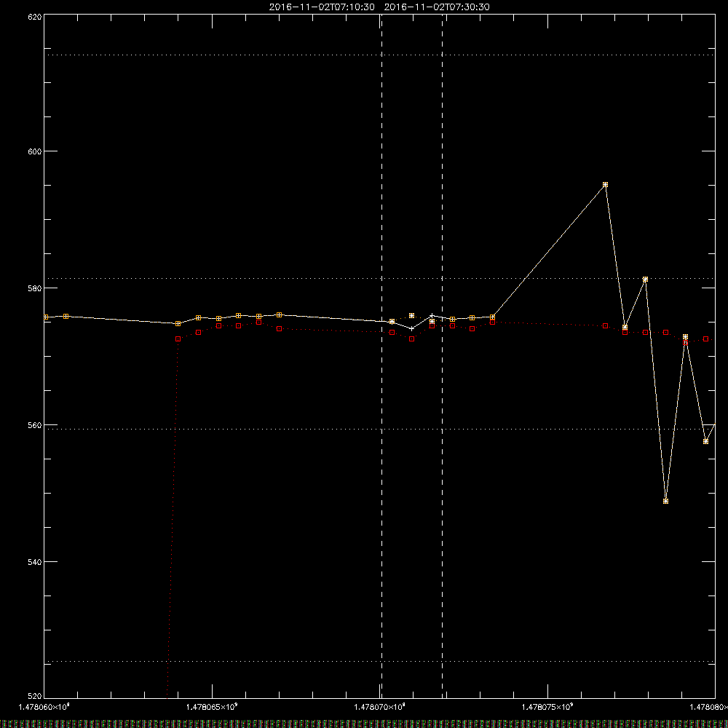Click the start timestamp 2016-11-02T07:10:30 in the title

322,7
